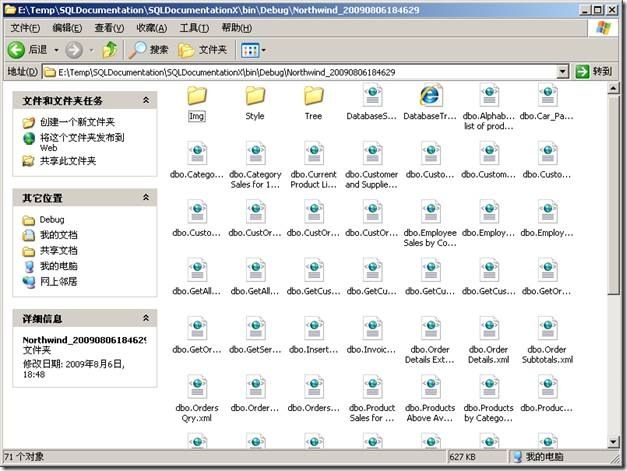Image resolution: width=627 pixels, height=471 pixels.
Task: Click the vertical scrollbar thumb
Action: tap(613, 195)
